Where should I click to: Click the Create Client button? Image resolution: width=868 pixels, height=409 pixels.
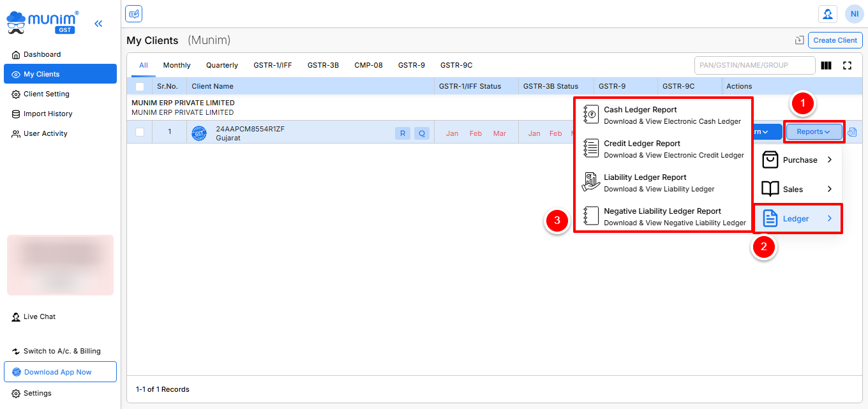pos(835,40)
